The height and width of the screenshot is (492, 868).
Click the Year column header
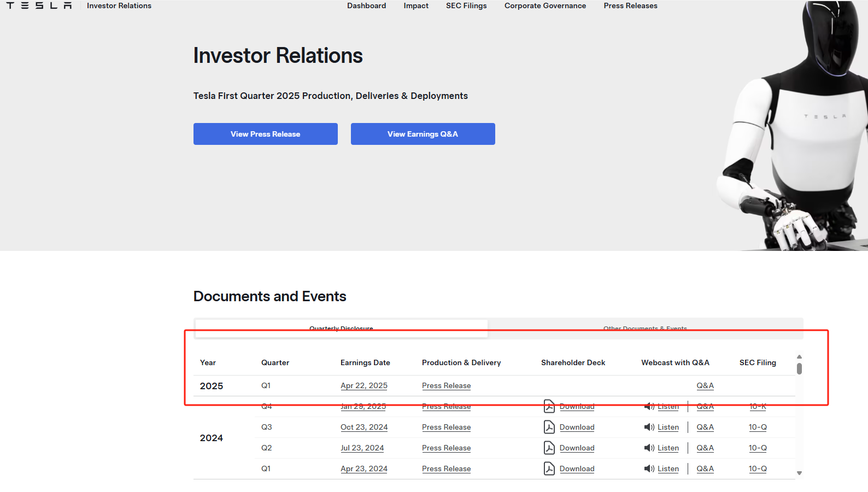[x=208, y=362]
